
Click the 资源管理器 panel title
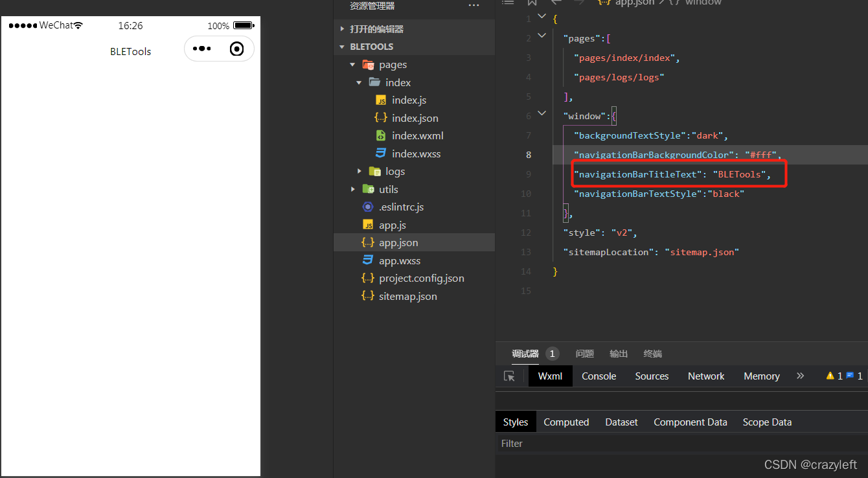(x=372, y=6)
